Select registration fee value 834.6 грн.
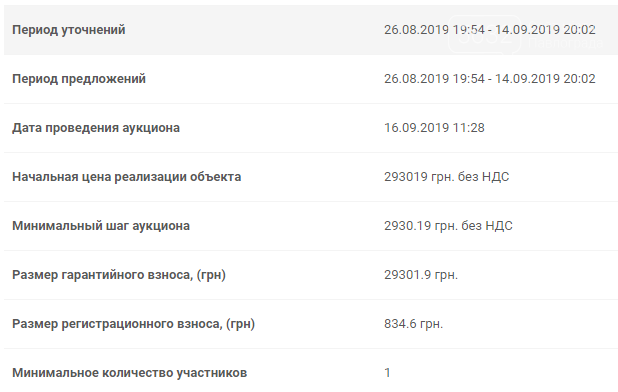The width and height of the screenshot is (618, 392). coord(413,324)
